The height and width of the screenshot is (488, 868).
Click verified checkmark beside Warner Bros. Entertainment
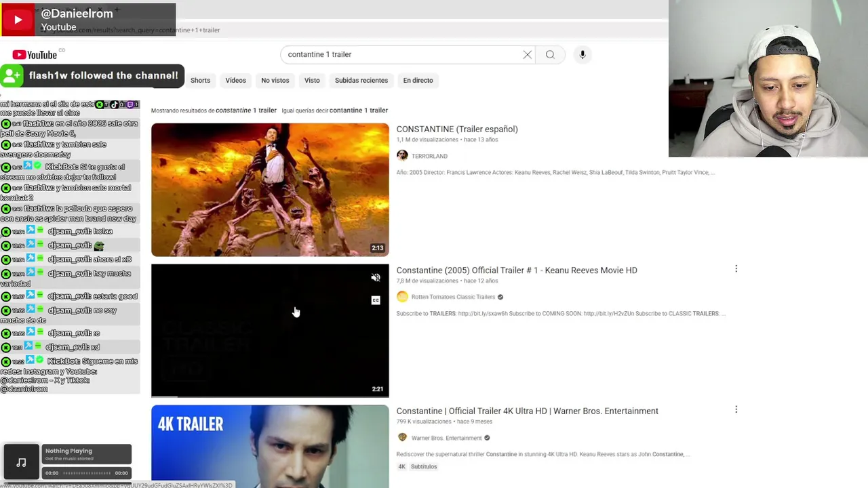point(487,438)
